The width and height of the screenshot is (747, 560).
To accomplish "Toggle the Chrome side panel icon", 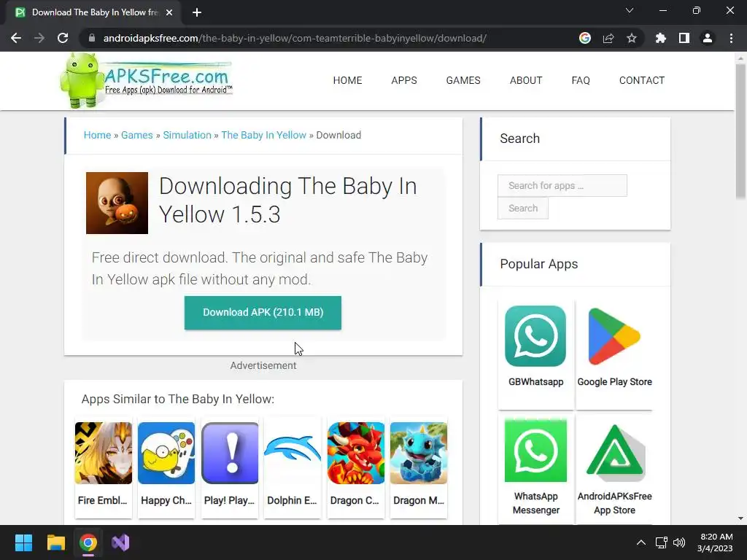I will 684,38.
